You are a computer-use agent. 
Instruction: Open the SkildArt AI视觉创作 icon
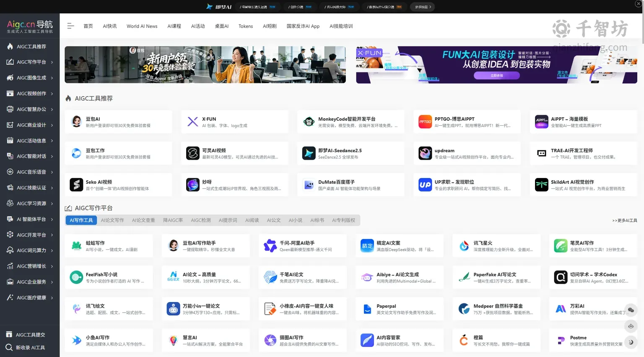541,185
